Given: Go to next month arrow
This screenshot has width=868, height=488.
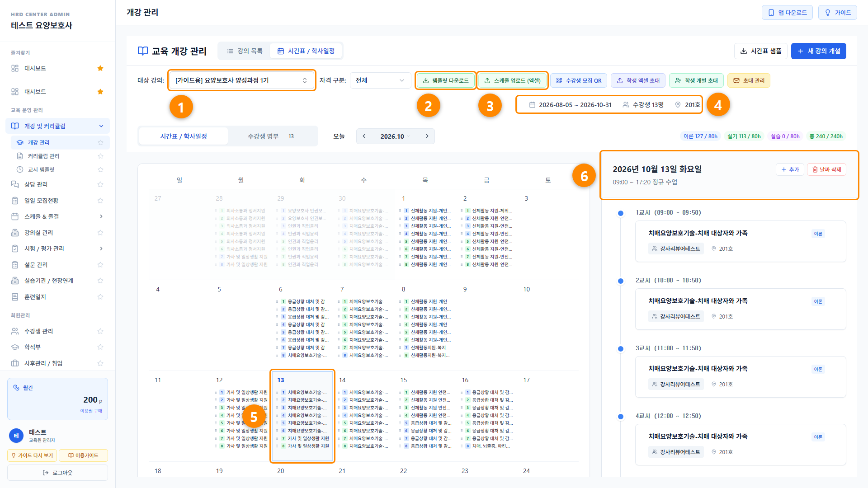Looking at the screenshot, I should (427, 136).
